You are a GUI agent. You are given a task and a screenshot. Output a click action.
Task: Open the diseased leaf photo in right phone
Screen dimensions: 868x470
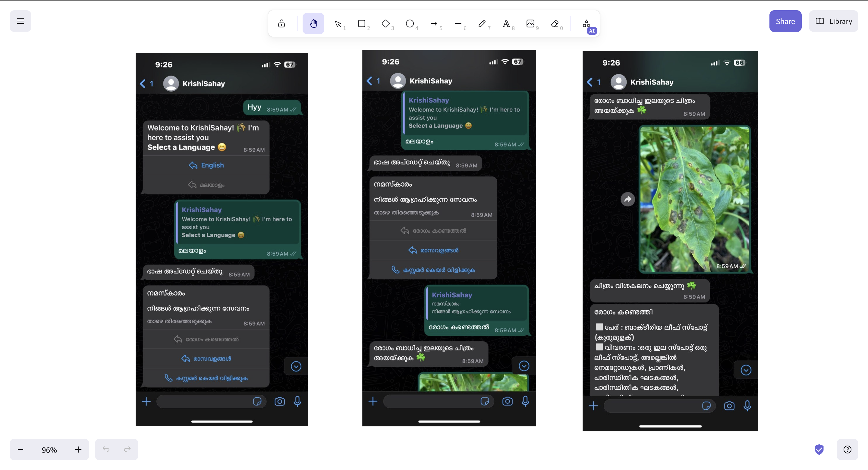coord(695,199)
